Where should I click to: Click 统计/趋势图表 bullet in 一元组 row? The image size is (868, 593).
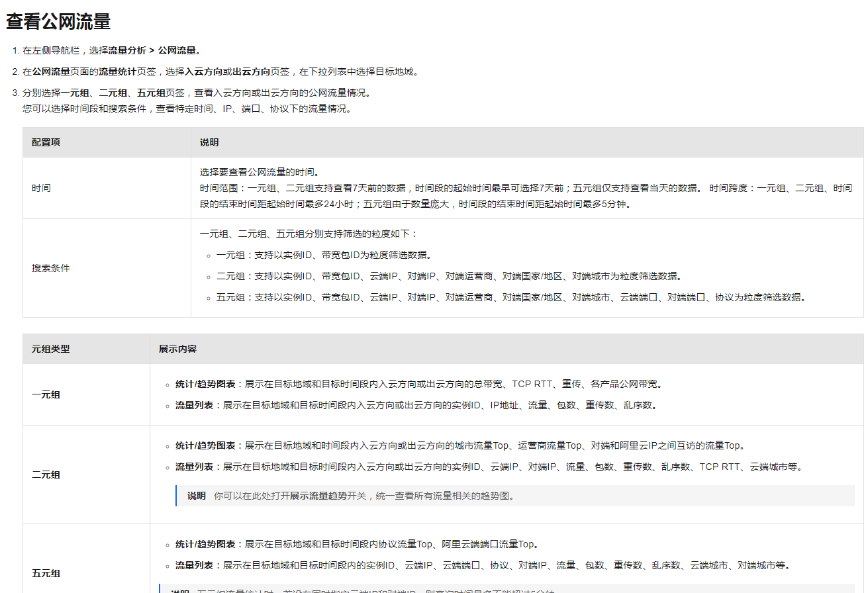click(419, 384)
